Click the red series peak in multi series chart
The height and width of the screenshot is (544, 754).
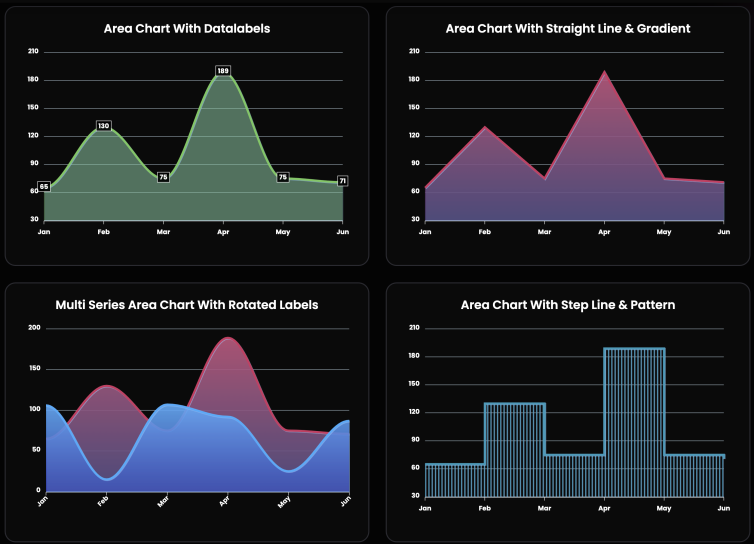tap(228, 338)
